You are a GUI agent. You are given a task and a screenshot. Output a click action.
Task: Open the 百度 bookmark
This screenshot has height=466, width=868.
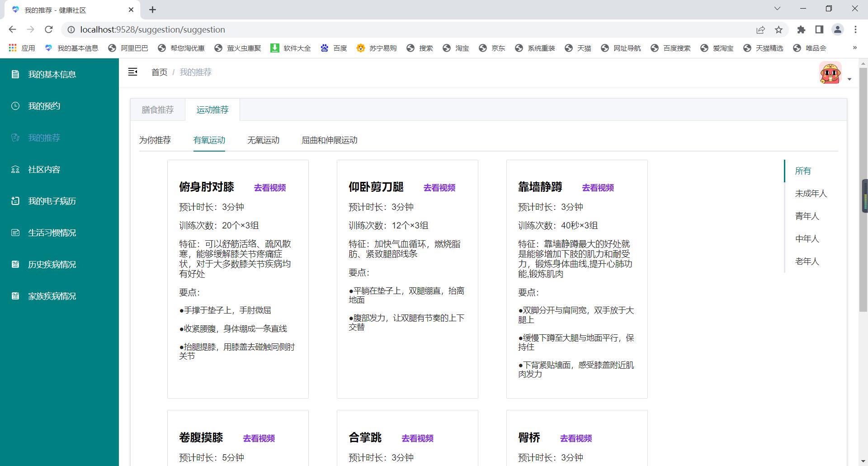click(x=334, y=48)
